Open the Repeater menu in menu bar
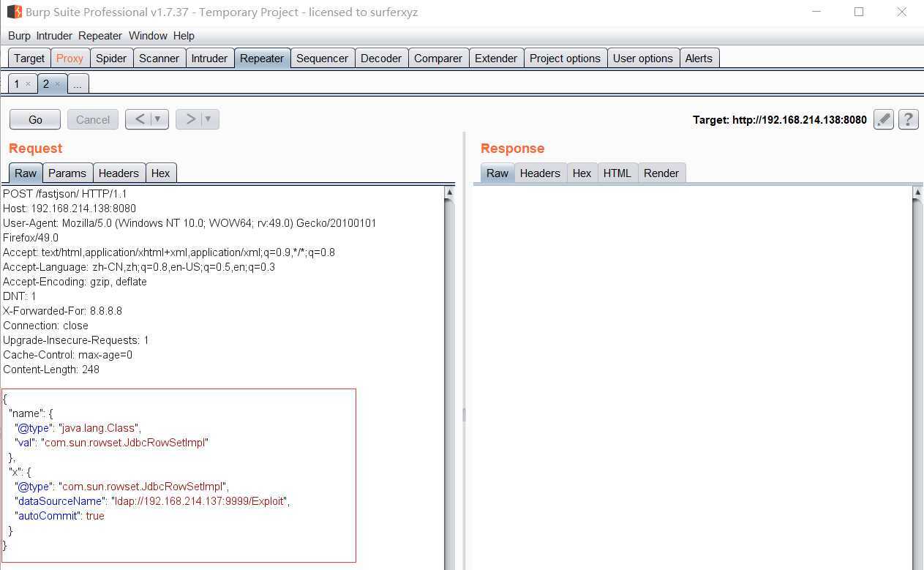This screenshot has height=570, width=924. [x=100, y=36]
